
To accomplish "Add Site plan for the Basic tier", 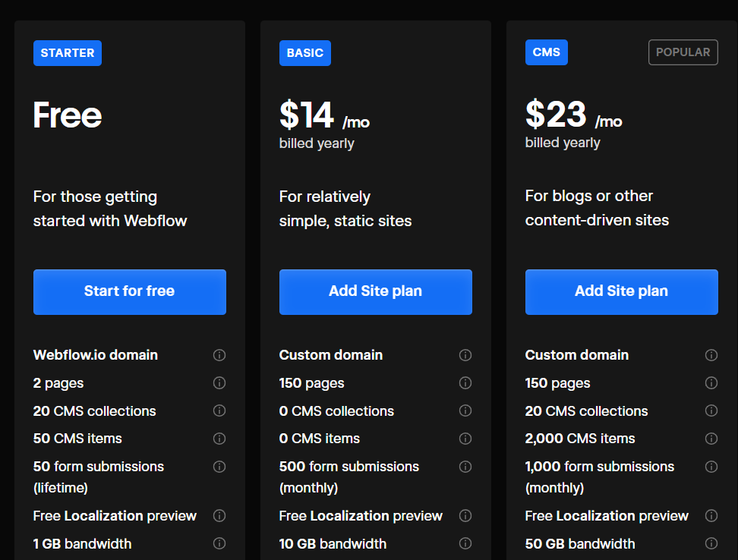I will [375, 291].
